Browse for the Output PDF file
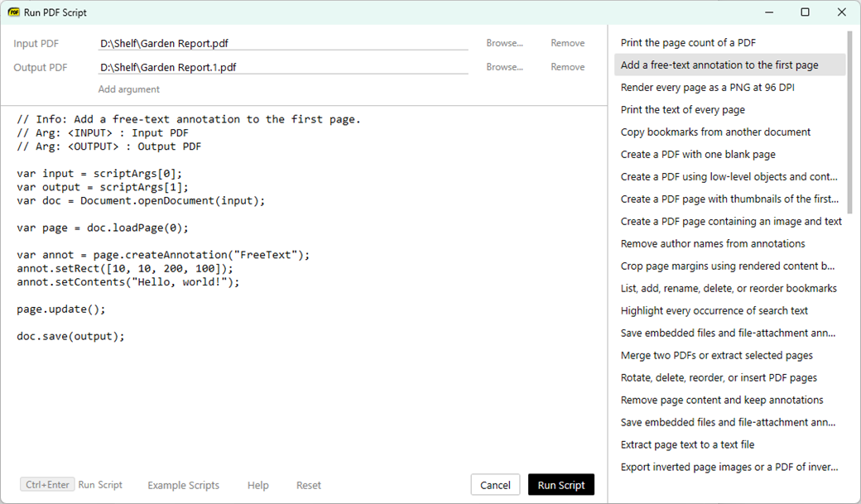Viewport: 861px width, 504px height. coord(504,67)
